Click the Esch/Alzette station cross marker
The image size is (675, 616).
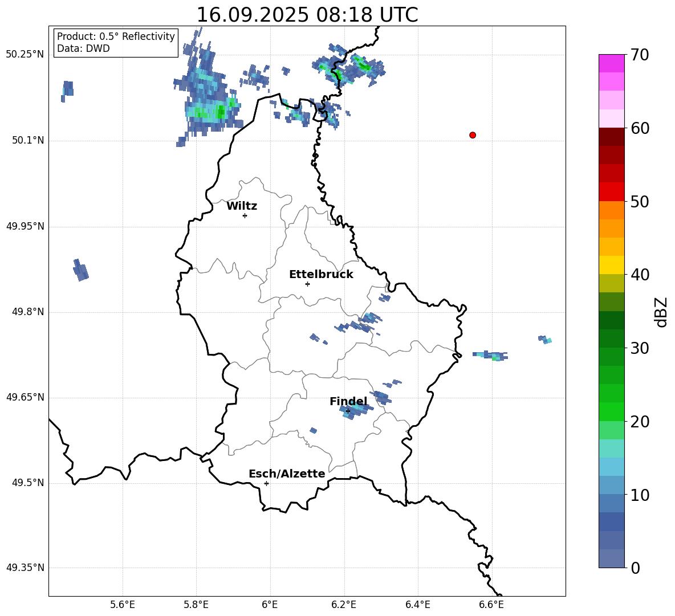pos(266,483)
